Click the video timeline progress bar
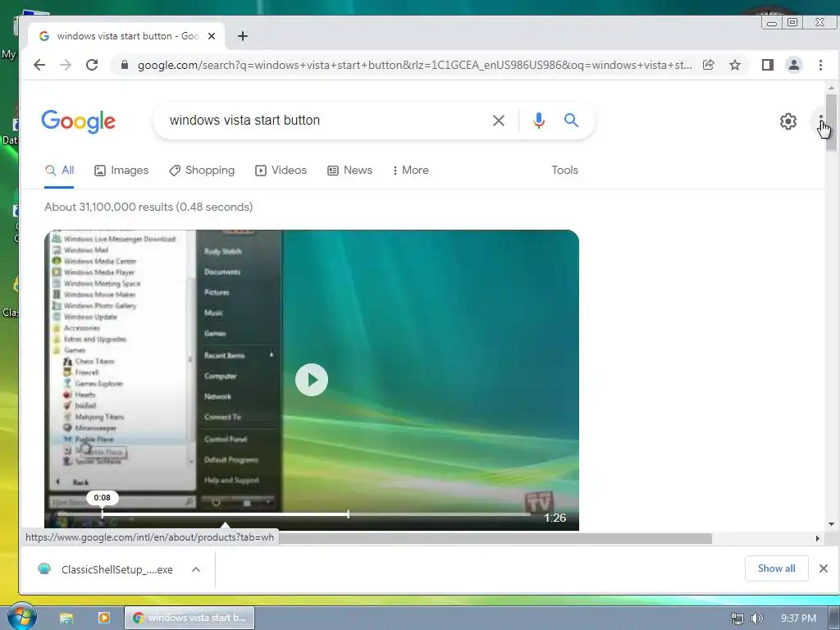This screenshot has width=840, height=630. (294, 514)
